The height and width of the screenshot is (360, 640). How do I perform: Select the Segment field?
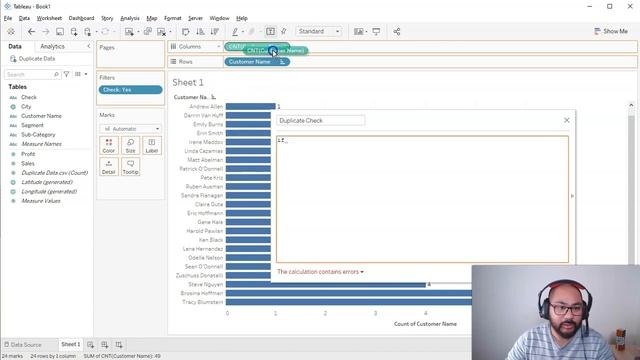tap(32, 125)
